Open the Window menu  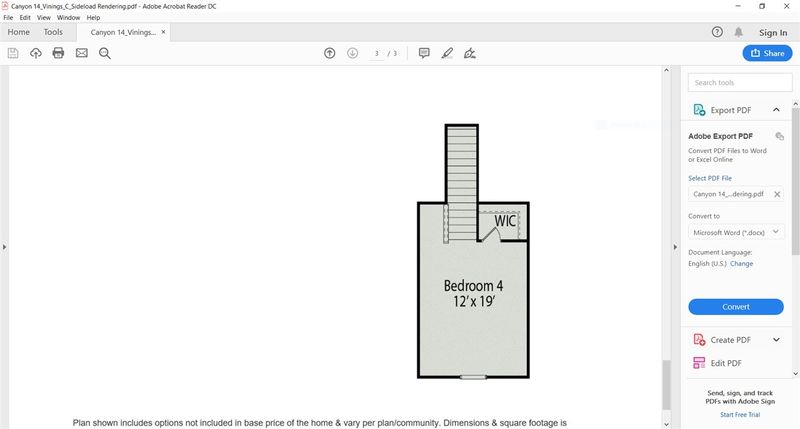coord(68,17)
